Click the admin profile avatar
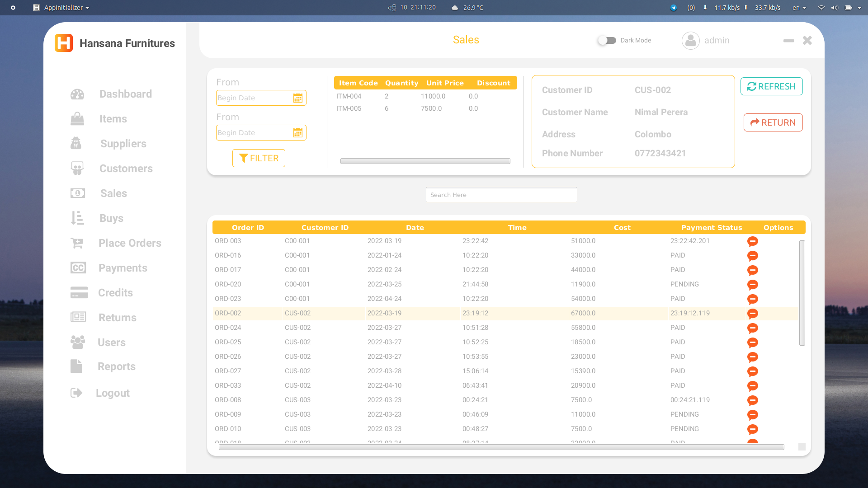 pyautogui.click(x=690, y=40)
